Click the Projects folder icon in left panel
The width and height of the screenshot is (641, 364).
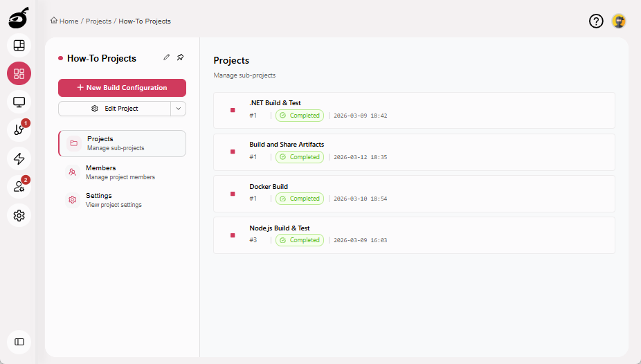(74, 143)
